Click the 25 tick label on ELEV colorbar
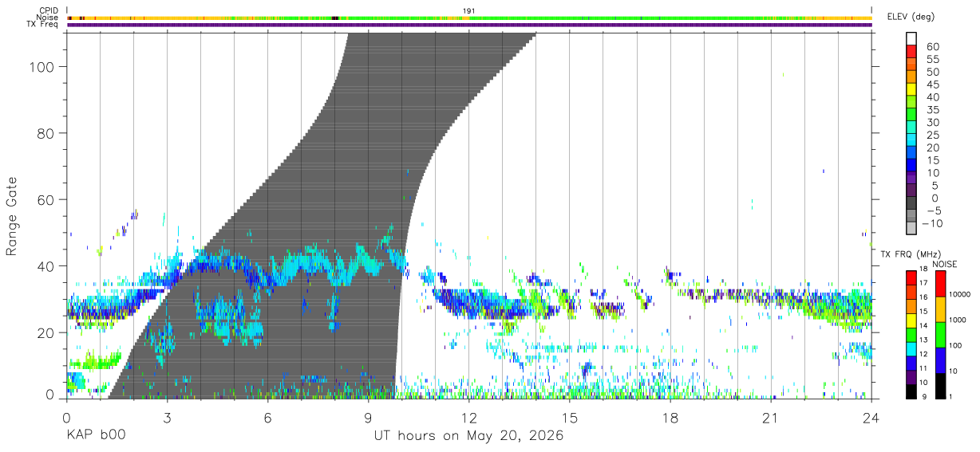The height and width of the screenshot is (452, 980). tap(933, 135)
